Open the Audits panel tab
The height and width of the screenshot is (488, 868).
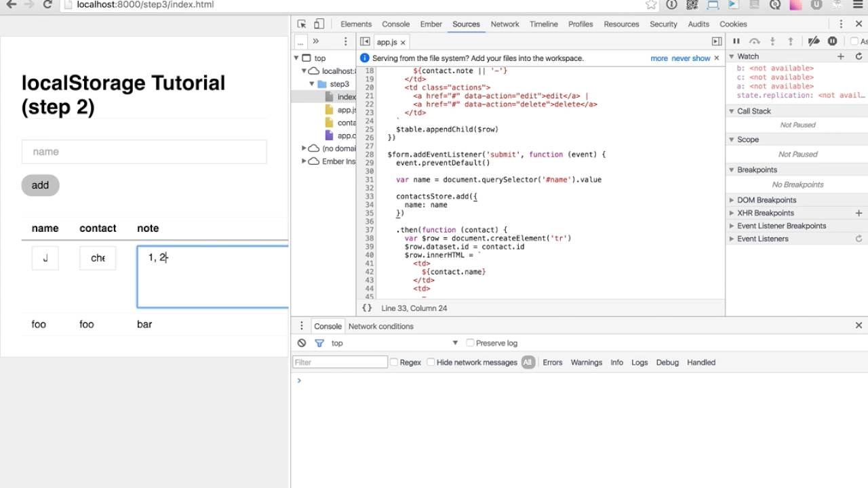(698, 24)
